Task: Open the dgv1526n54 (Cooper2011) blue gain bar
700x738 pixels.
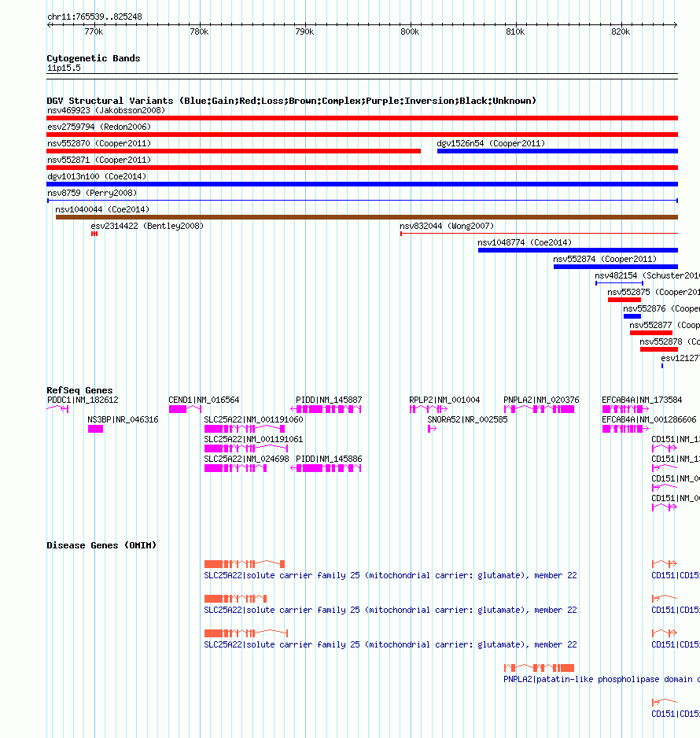Action: click(x=558, y=151)
